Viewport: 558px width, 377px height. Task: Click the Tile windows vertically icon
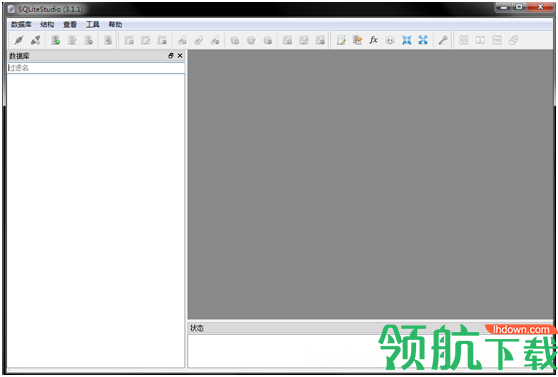[497, 40]
